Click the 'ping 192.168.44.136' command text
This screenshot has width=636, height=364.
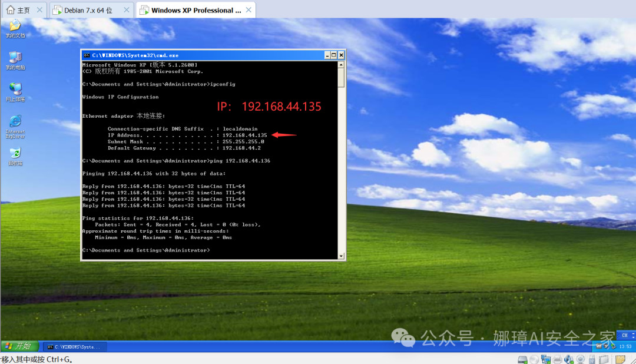[x=240, y=161]
